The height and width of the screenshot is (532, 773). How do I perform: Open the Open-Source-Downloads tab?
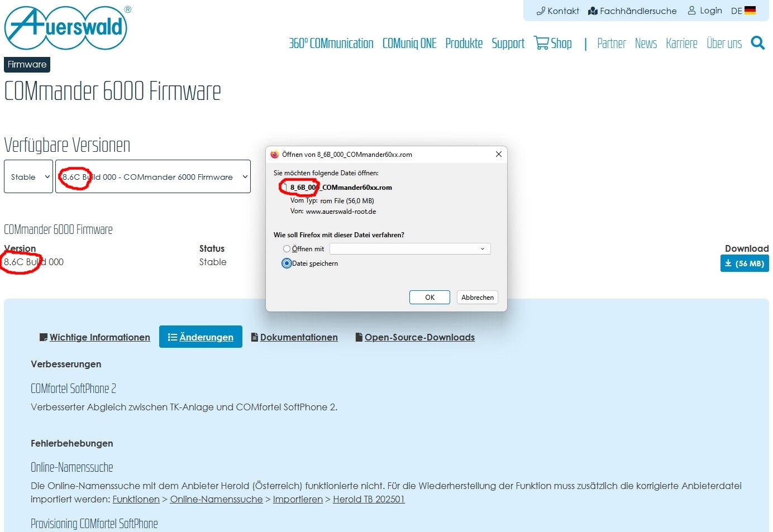[415, 337]
